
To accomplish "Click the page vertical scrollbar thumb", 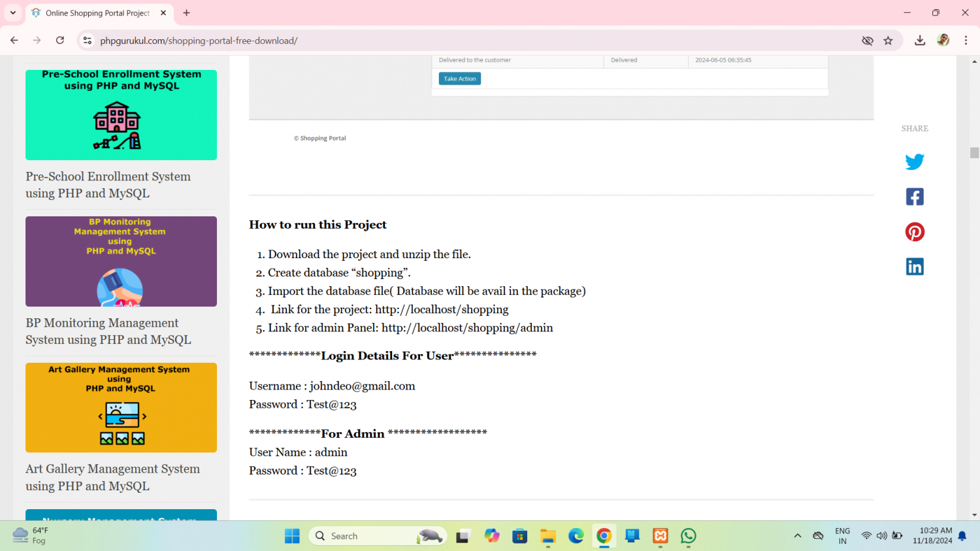I will [974, 153].
